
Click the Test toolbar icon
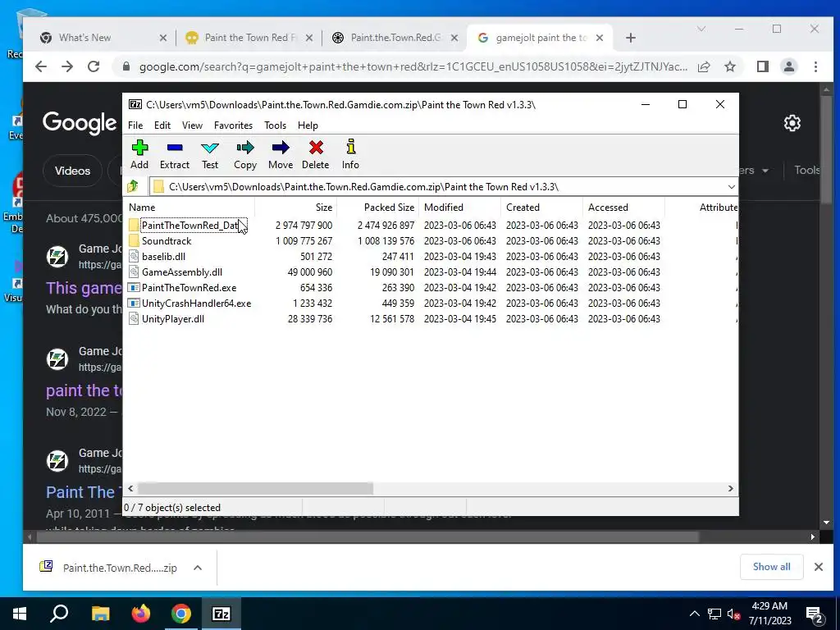click(x=209, y=148)
